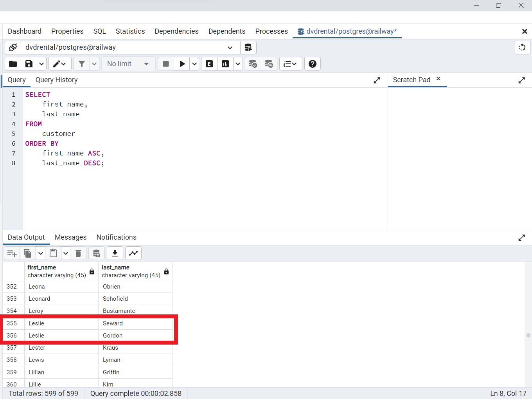
Task: Click the Leonard first name cell
Action: click(x=61, y=299)
